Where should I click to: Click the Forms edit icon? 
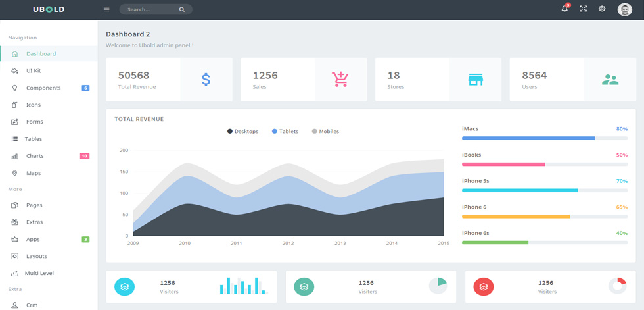(14, 122)
